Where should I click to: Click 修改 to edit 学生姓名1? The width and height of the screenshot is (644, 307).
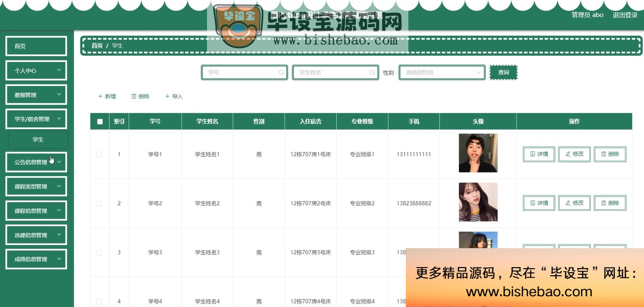574,154
